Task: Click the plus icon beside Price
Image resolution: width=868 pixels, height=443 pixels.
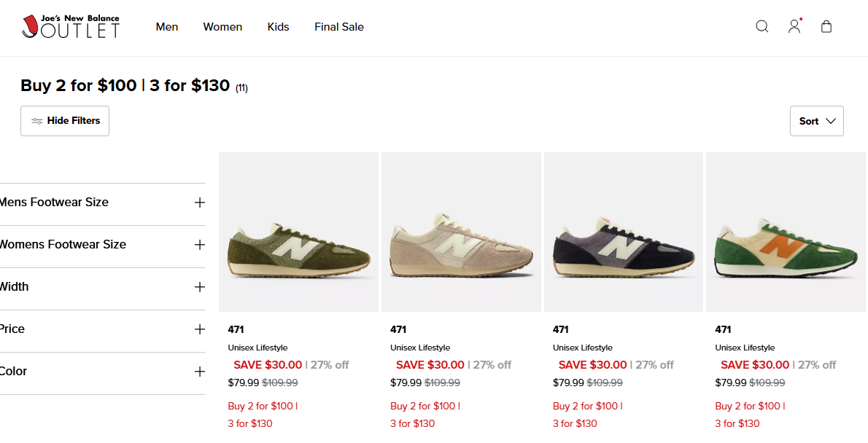Action: (x=200, y=329)
